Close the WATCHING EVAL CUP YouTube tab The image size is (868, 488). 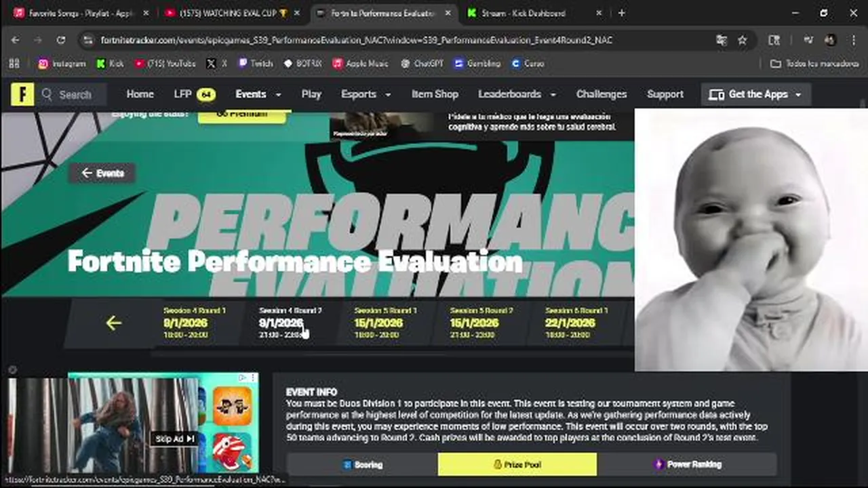point(298,13)
